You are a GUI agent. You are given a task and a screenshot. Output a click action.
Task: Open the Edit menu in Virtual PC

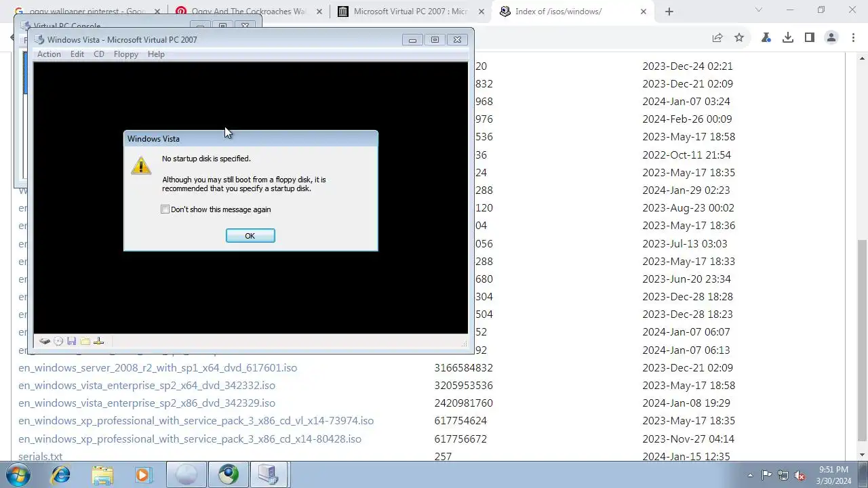click(77, 54)
